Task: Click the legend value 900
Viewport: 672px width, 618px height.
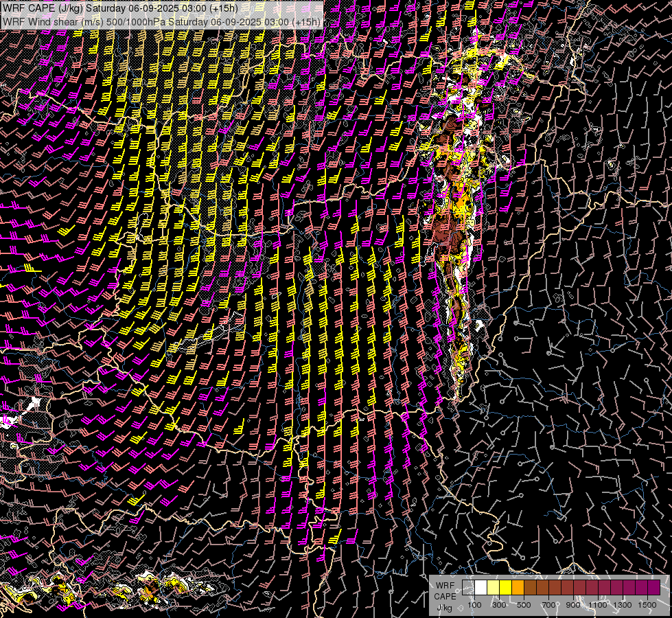Action: pos(573,605)
